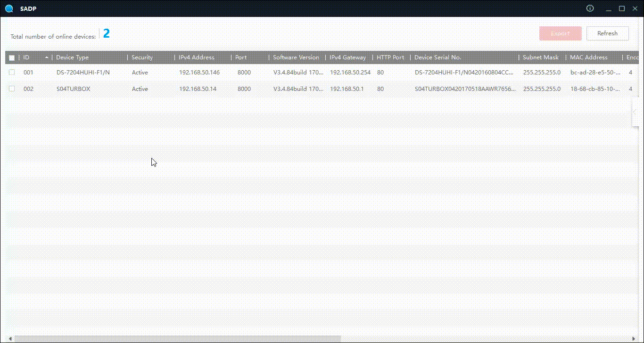Toggle the select-all devices checkbox
This screenshot has height=343, width=644.
[12, 58]
